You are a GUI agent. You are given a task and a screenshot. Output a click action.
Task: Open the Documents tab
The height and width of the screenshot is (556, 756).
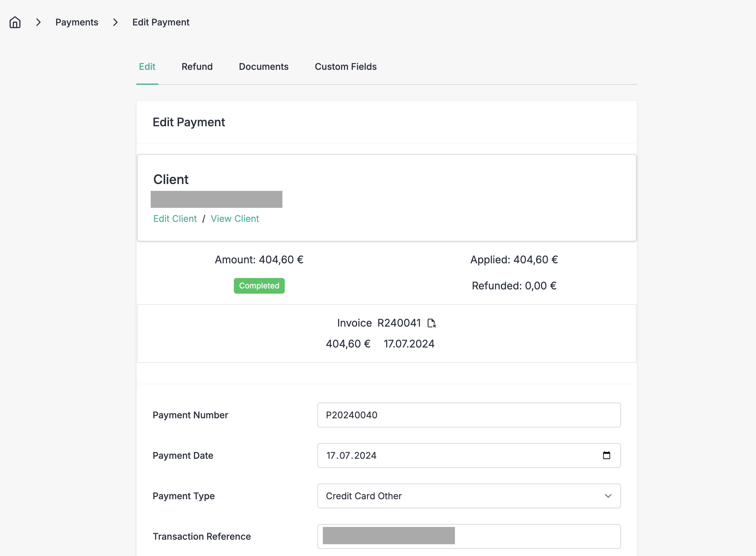[x=264, y=67]
